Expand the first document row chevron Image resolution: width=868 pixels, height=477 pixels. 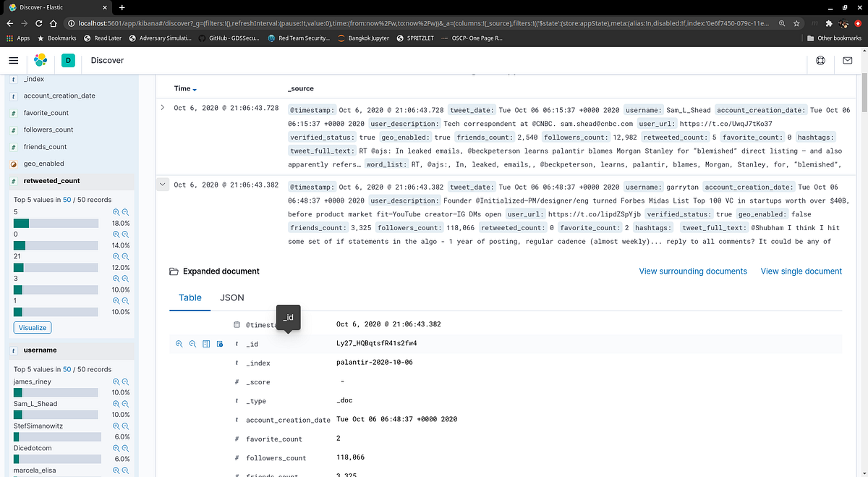pos(162,107)
